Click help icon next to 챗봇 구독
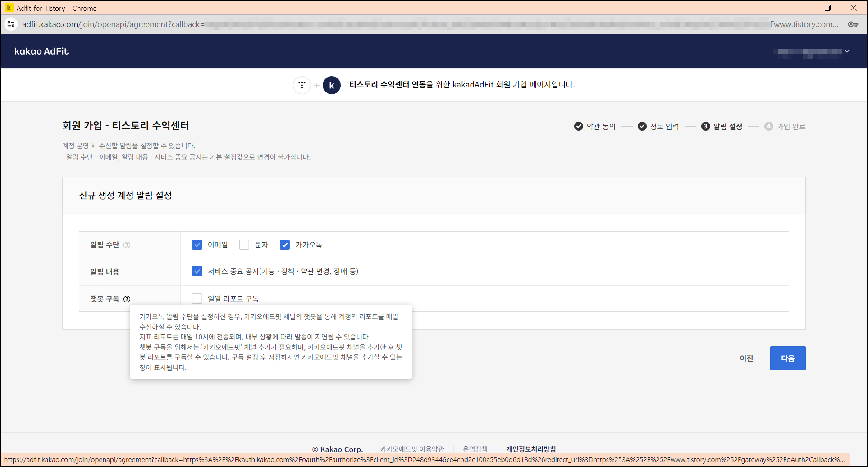Screen dimensions: 868x467 click(x=127, y=299)
